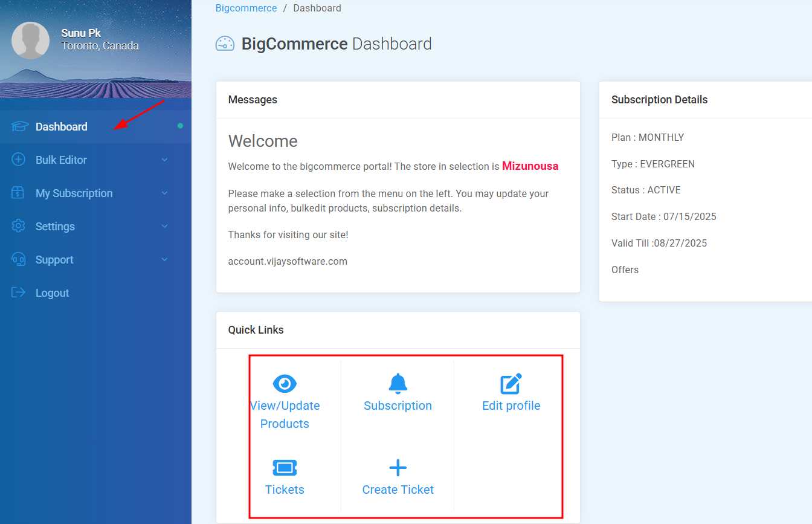Click the Quick Links card title

click(x=256, y=330)
